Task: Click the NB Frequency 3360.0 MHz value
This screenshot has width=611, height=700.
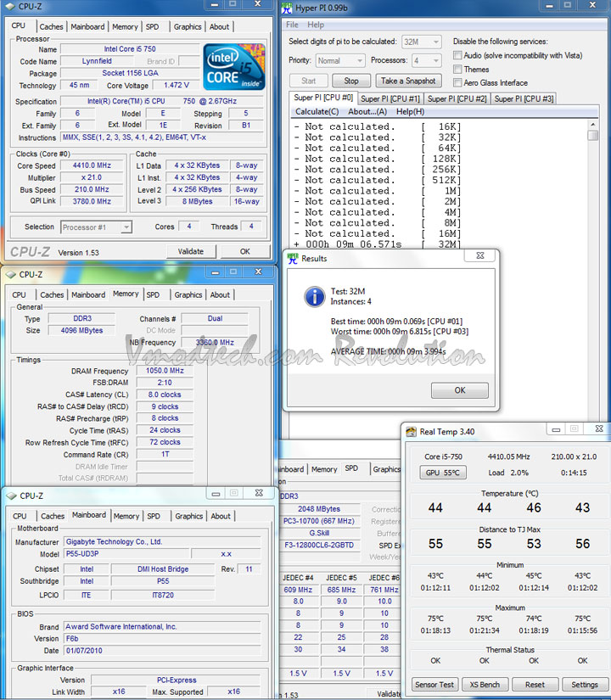Action: coord(215,343)
